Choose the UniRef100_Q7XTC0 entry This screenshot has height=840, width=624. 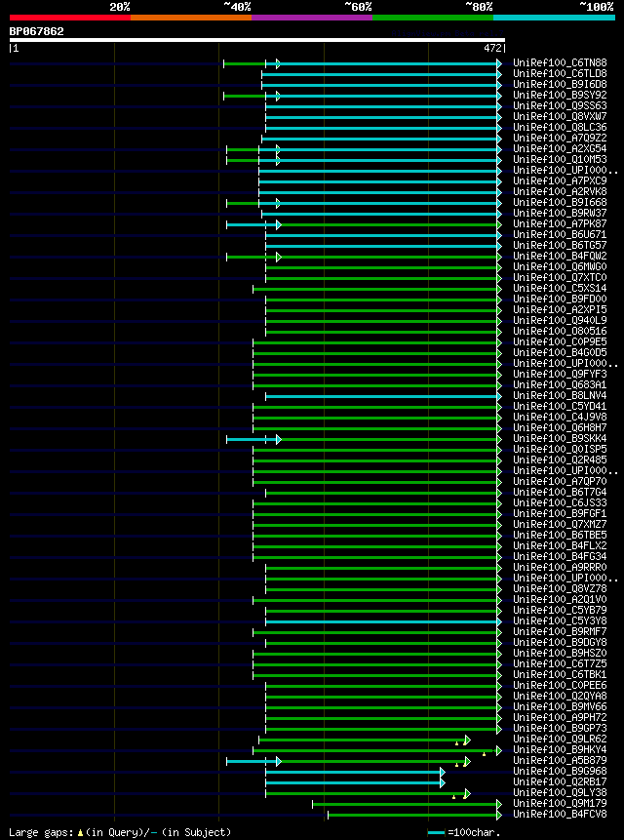(x=560, y=277)
